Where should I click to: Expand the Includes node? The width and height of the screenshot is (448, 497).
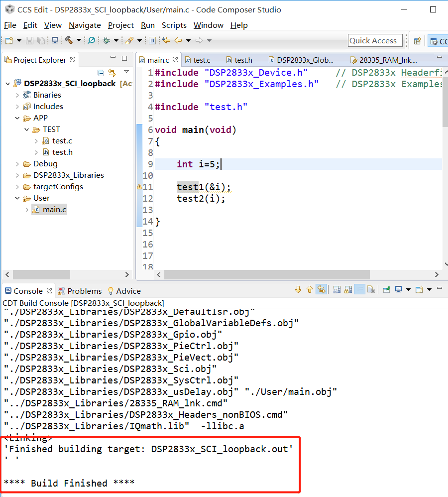17,107
